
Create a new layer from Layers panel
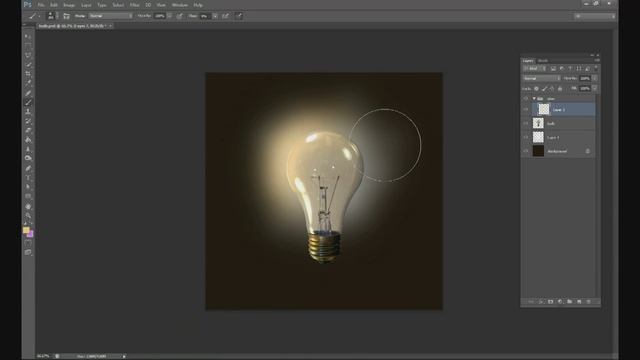[x=579, y=302]
